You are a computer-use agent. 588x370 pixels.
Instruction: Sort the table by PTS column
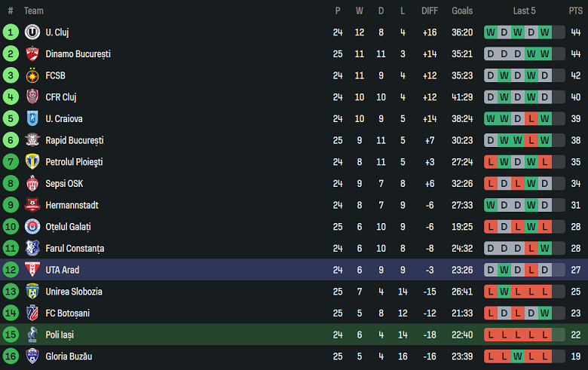tap(575, 11)
